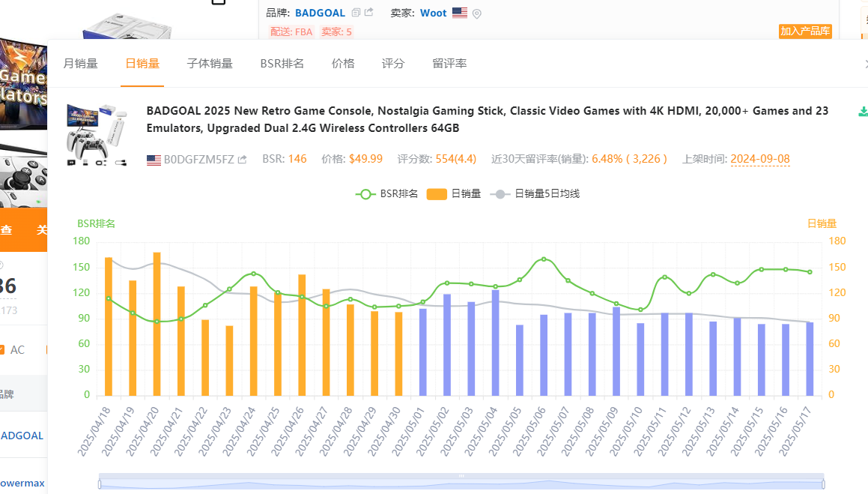Open BADGOAL brand external link icon

pos(369,13)
